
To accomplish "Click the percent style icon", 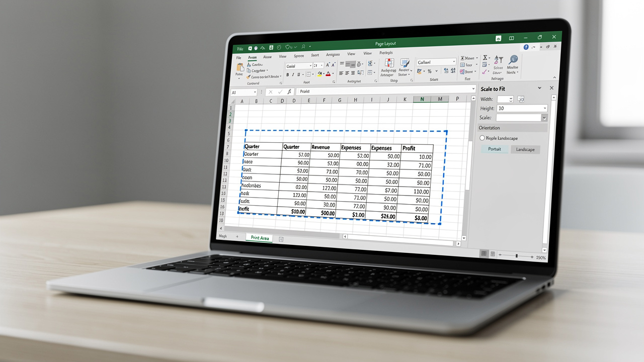I will click(x=430, y=71).
